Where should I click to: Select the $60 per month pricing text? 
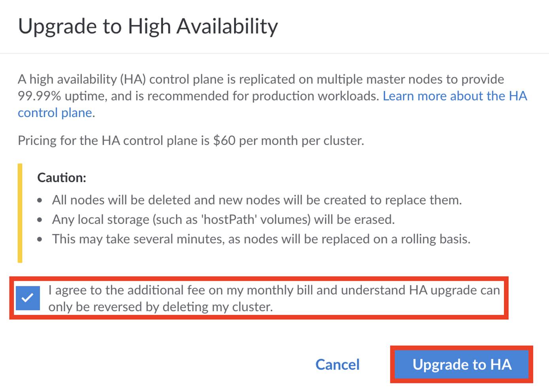click(x=191, y=140)
